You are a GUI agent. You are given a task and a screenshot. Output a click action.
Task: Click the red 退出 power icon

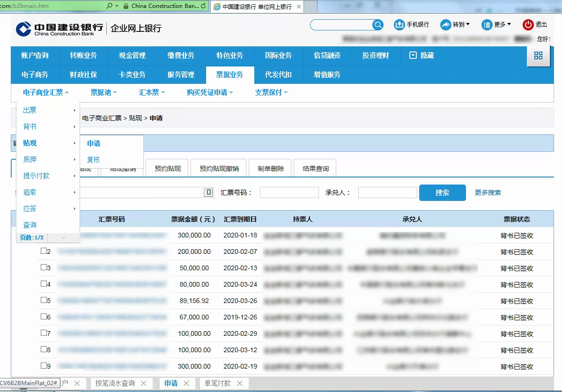pos(528,24)
